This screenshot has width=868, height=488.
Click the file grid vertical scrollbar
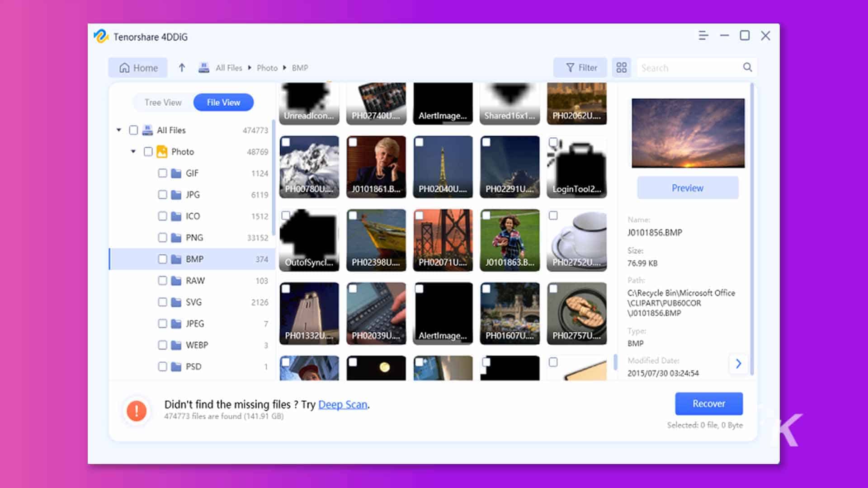point(615,361)
